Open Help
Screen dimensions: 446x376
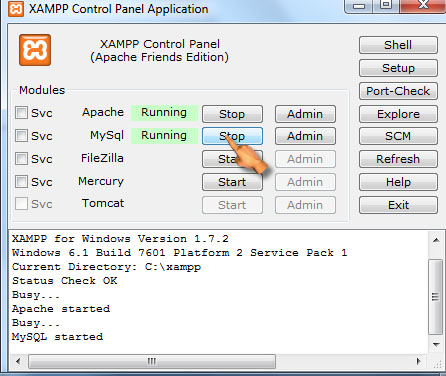[398, 182]
